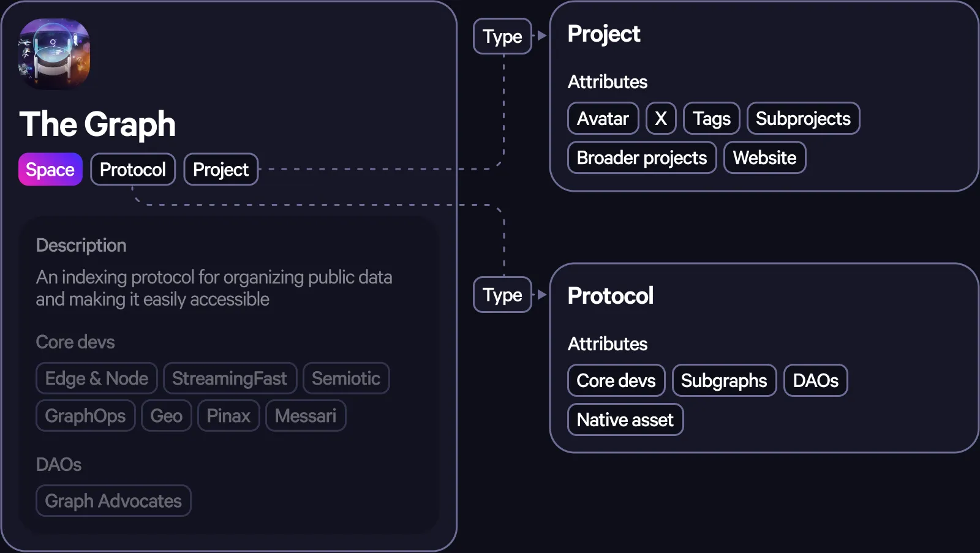980x553 pixels.
Task: Open the StreamingFast core dev chip
Action: point(230,378)
